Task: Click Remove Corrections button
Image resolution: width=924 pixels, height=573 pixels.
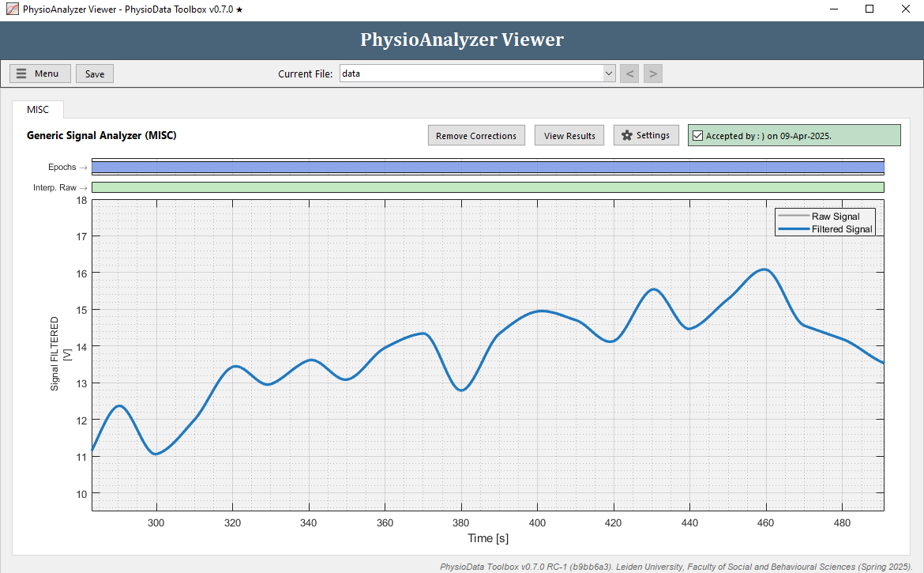Action: point(476,136)
